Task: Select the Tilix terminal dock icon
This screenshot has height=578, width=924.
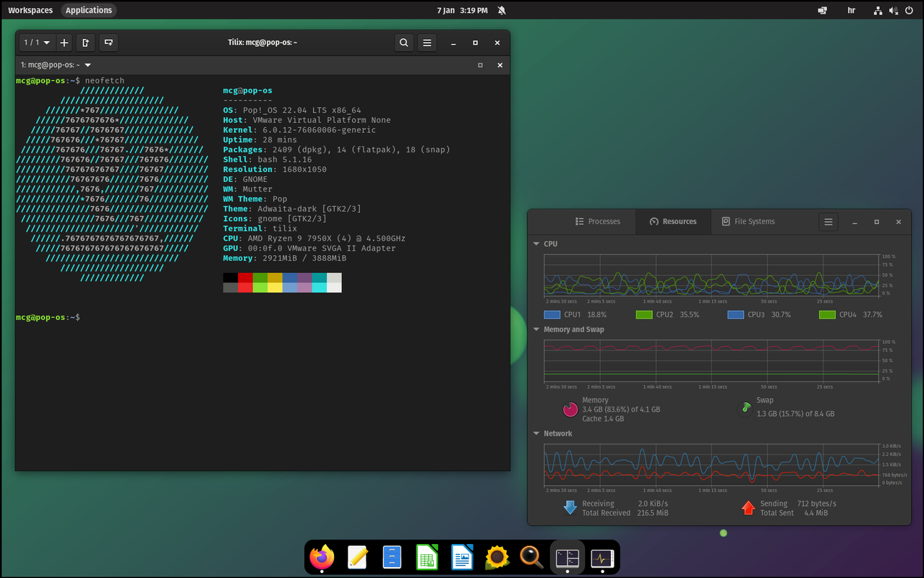Action: coord(567,557)
